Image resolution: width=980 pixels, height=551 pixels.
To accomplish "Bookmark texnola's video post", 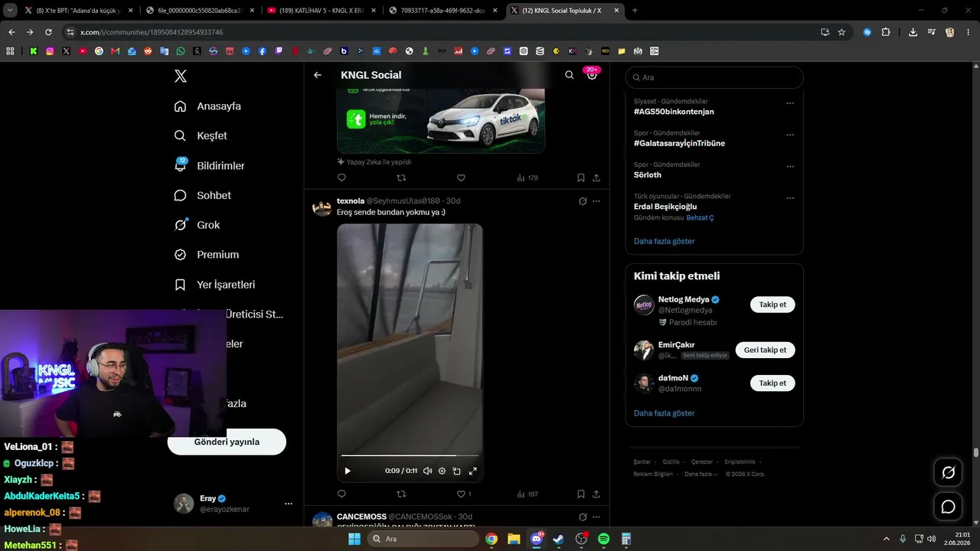I will 581,494.
